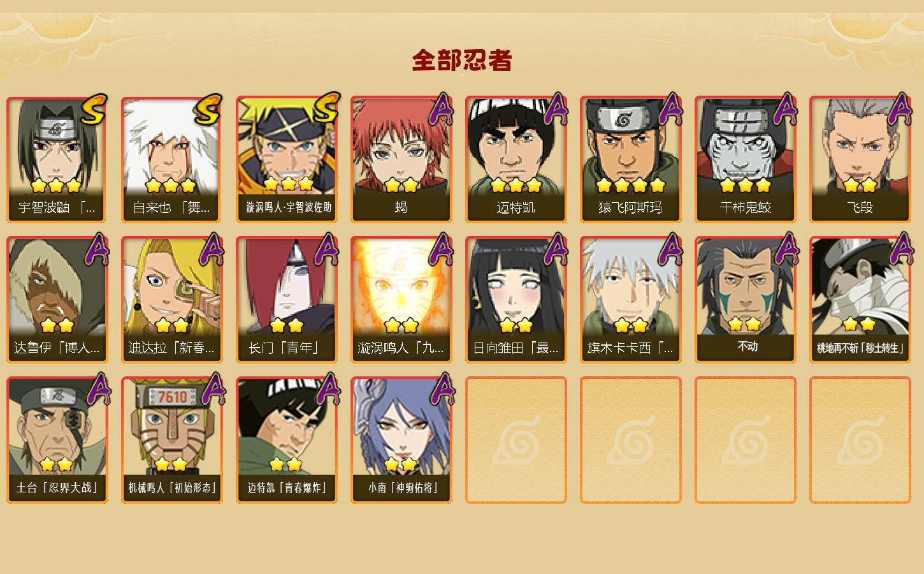Image resolution: width=924 pixels, height=574 pixels.
Task: Pick the 干柿鬼鲛 ninja portrait
Action: tap(746, 159)
